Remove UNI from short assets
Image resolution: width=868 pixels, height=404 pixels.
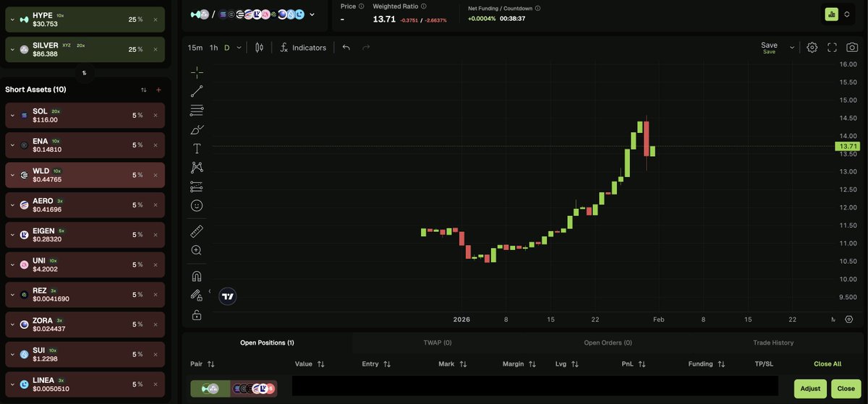[x=156, y=265]
